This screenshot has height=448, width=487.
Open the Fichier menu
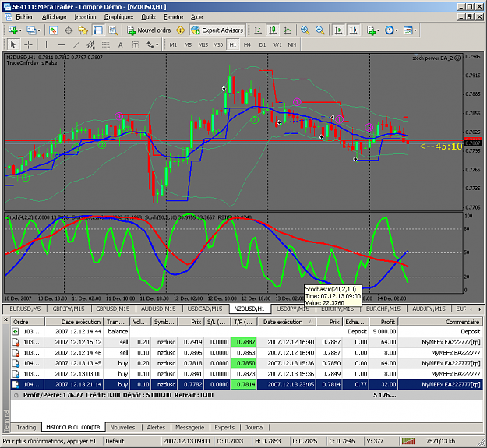tap(24, 17)
